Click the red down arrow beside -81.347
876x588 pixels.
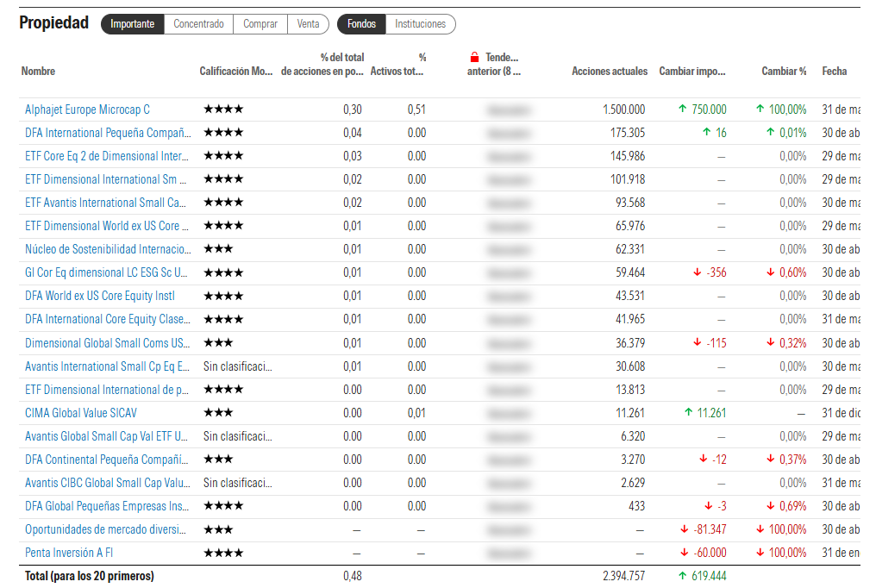coord(684,529)
